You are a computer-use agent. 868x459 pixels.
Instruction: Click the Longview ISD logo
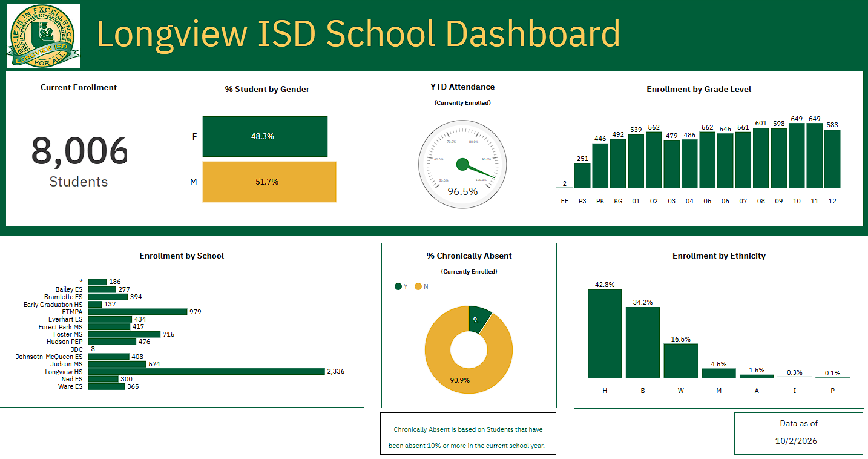(44, 36)
